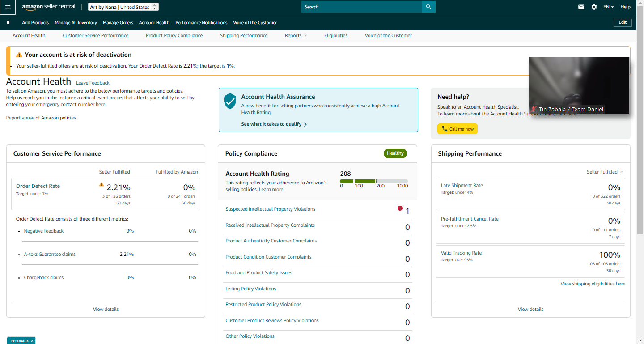Switch to the Product Policy Compliance tab

tap(174, 35)
